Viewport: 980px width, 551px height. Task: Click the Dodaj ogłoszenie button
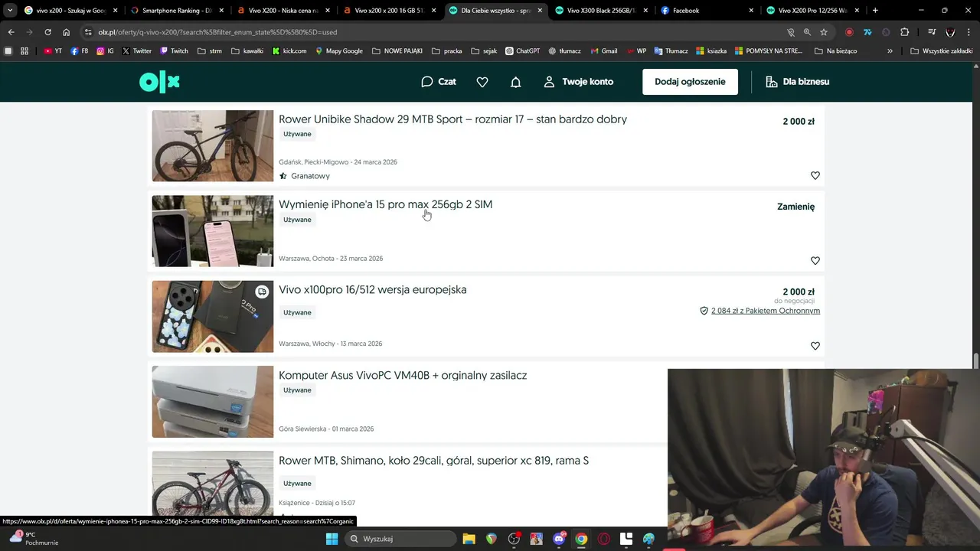(x=690, y=82)
